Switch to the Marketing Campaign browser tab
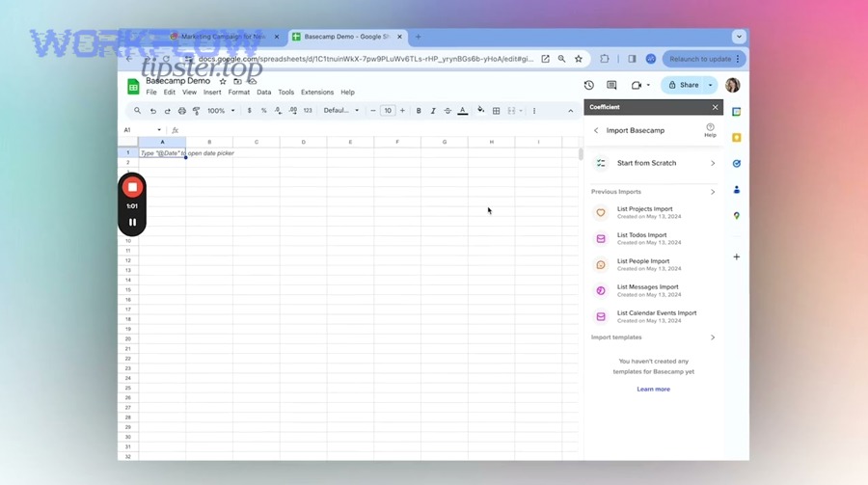This screenshot has height=485, width=868. click(x=223, y=37)
